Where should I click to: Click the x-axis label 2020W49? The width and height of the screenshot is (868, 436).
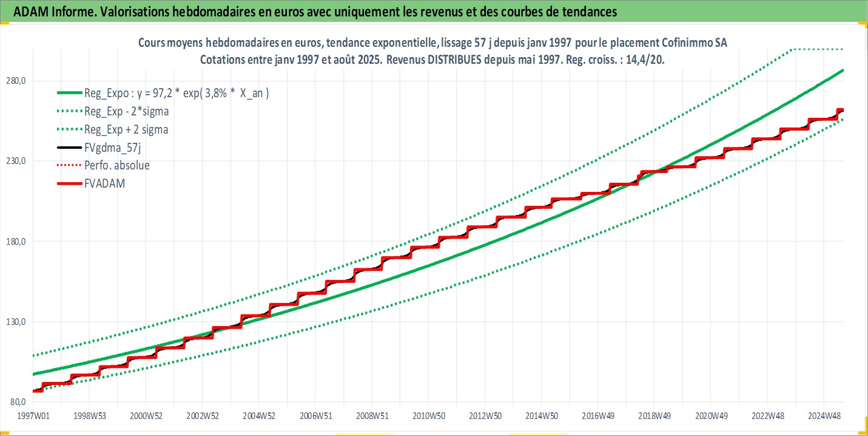click(x=710, y=415)
